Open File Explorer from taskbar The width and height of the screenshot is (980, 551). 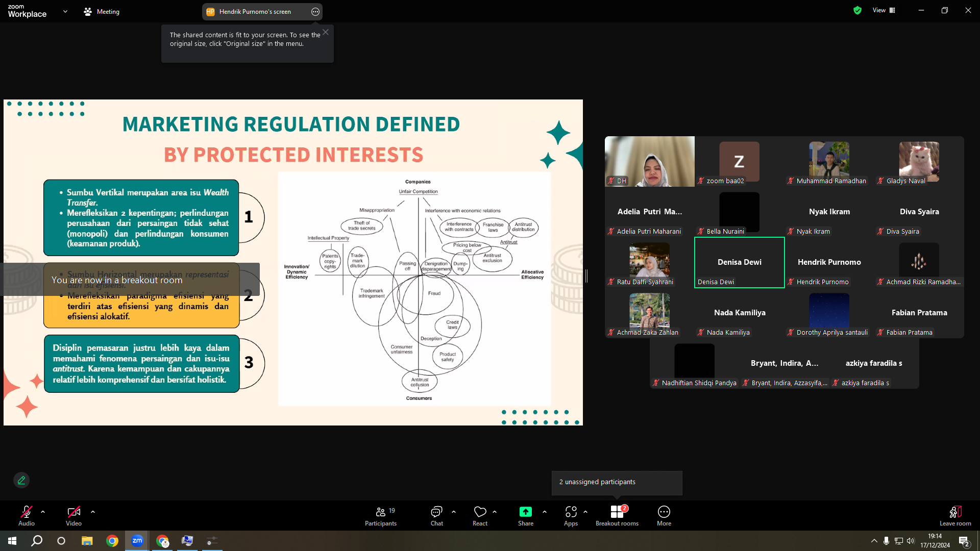(87, 541)
